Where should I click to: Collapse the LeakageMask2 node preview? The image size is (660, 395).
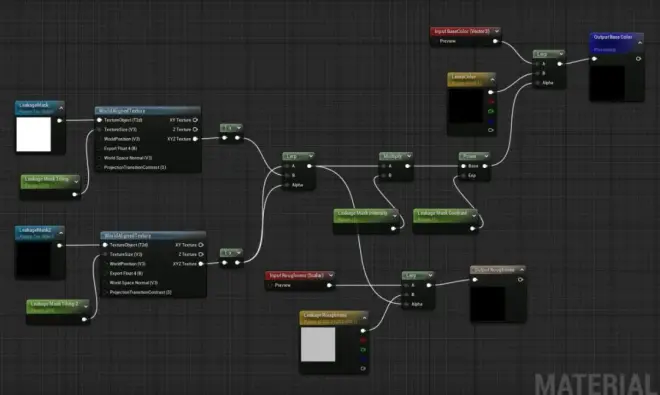61,232
